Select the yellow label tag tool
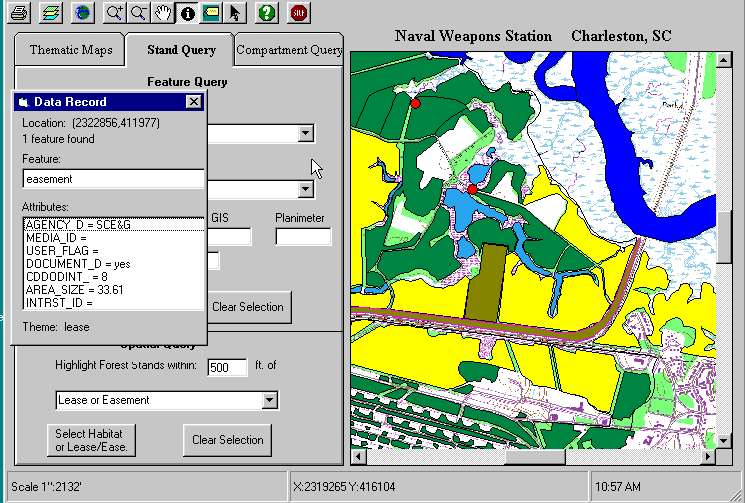This screenshot has height=503, width=745. coord(211,13)
